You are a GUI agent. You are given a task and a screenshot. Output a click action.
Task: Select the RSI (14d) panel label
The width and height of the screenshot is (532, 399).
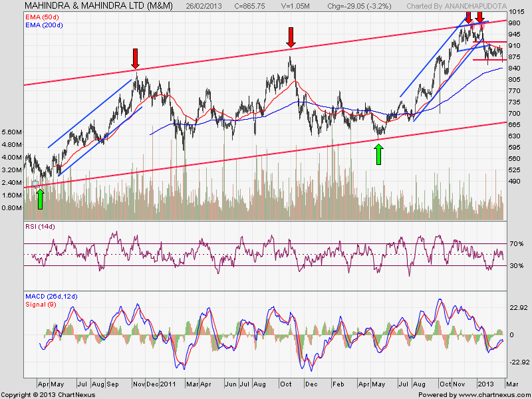(40, 226)
